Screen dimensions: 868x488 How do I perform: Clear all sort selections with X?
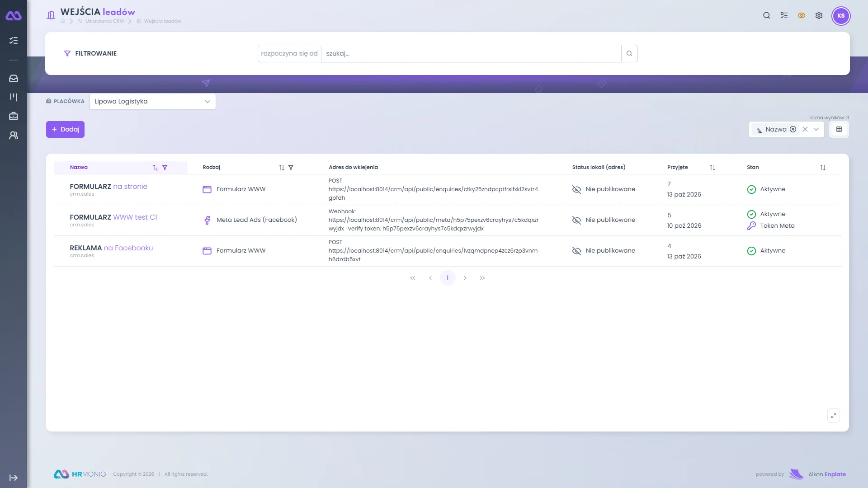coord(805,129)
